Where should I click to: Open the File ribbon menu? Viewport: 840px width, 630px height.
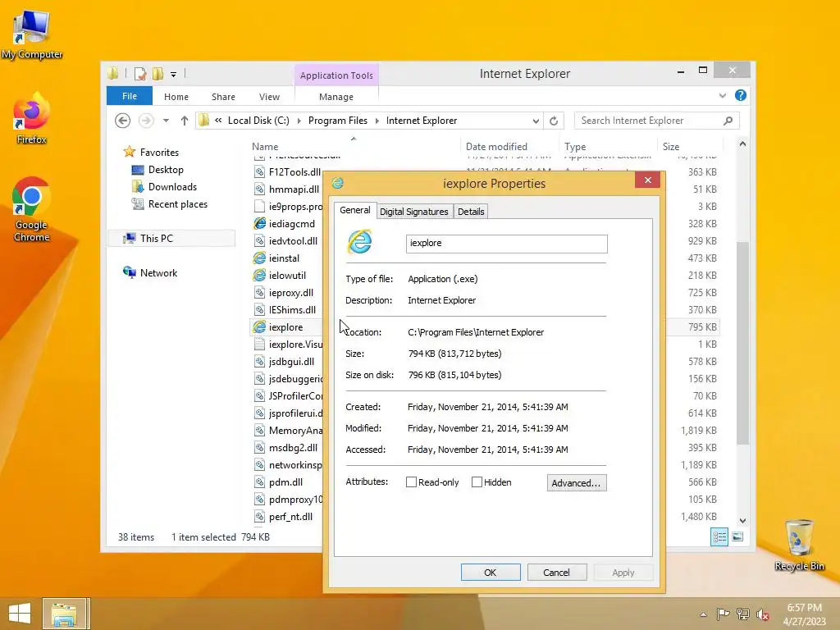click(130, 96)
